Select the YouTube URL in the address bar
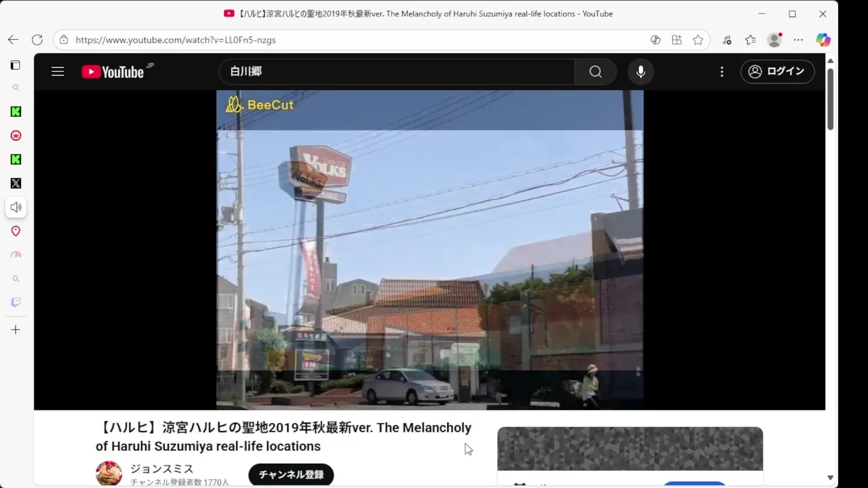Image resolution: width=868 pixels, height=488 pixels. 176,40
